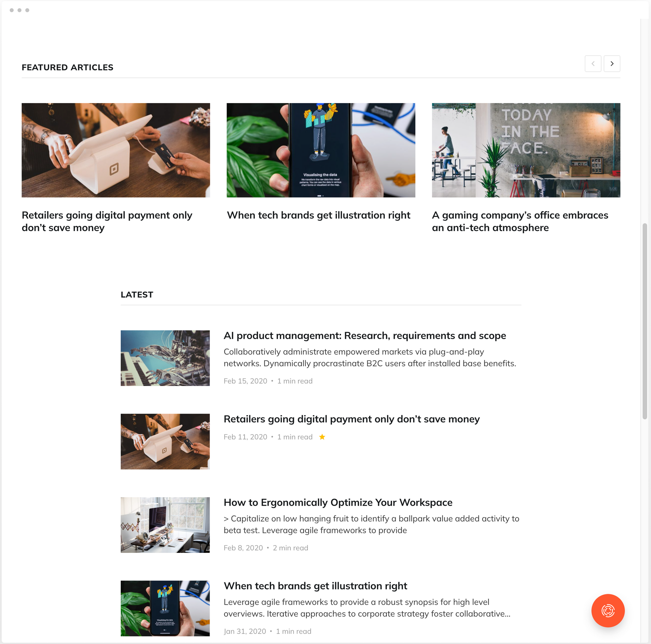Open latest 'Retailers going digital payment only' title
This screenshot has width=651, height=644.
(352, 419)
